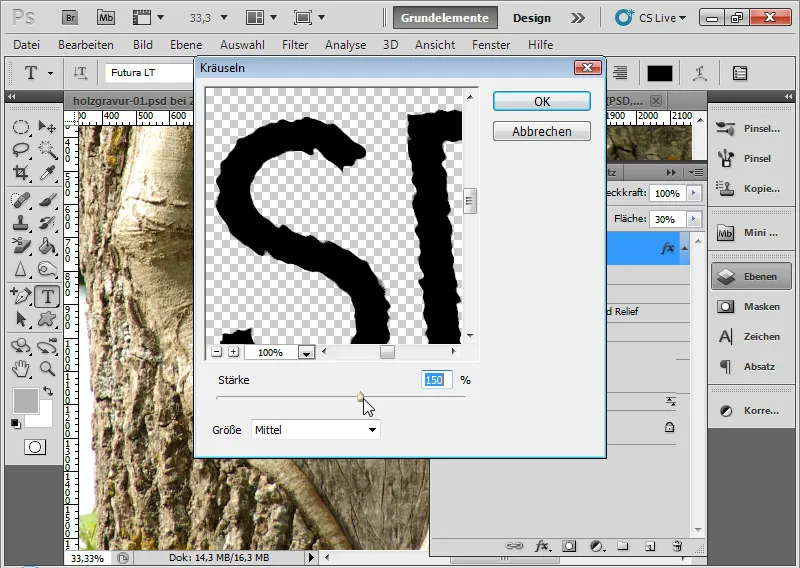Switch to Design workspace

click(x=532, y=18)
